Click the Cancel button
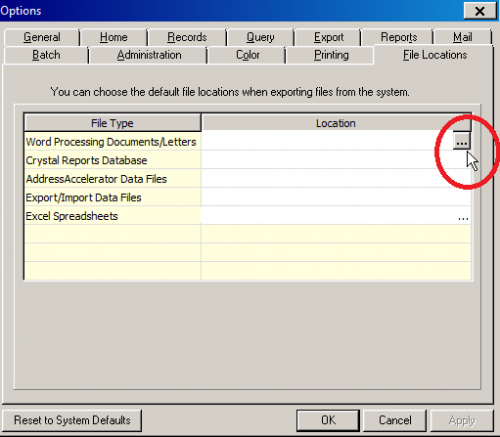This screenshot has width=500, height=437. pos(395,420)
